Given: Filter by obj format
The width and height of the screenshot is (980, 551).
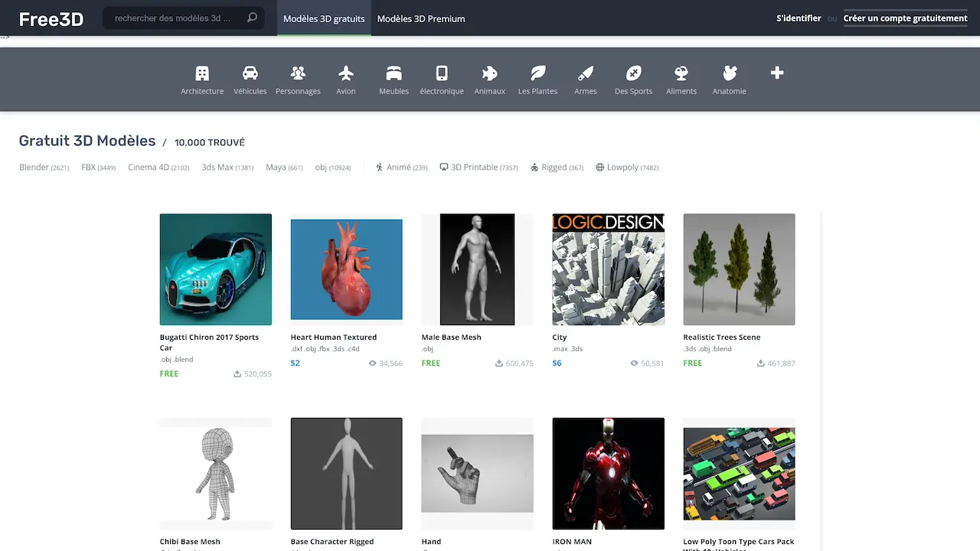Looking at the screenshot, I should coord(332,168).
